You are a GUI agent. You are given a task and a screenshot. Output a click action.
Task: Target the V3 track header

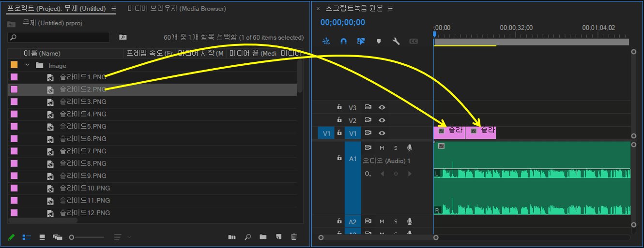point(353,107)
